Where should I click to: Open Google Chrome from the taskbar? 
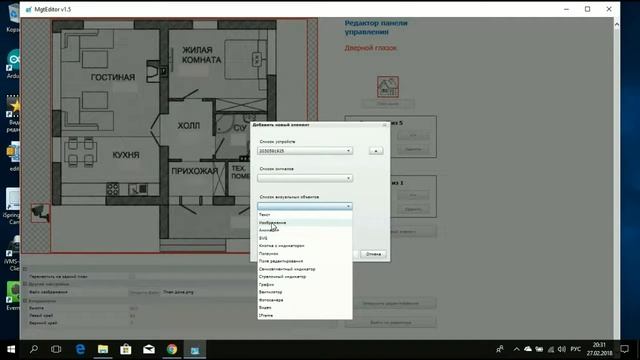[172, 349]
